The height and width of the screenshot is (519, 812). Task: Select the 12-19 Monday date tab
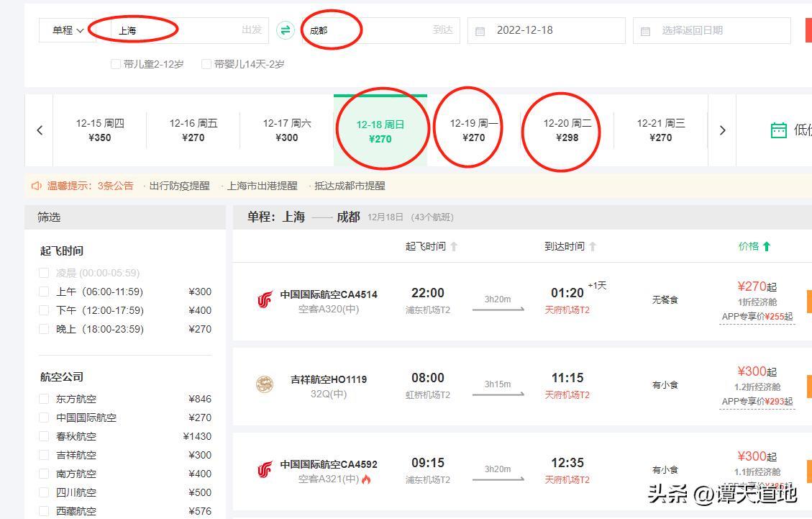tap(473, 130)
